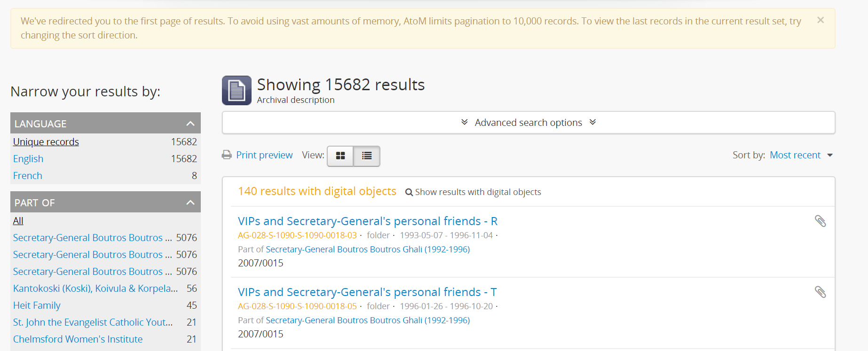Narrow results to Heit Family
Viewport: 868px width, 351px height.
[37, 305]
